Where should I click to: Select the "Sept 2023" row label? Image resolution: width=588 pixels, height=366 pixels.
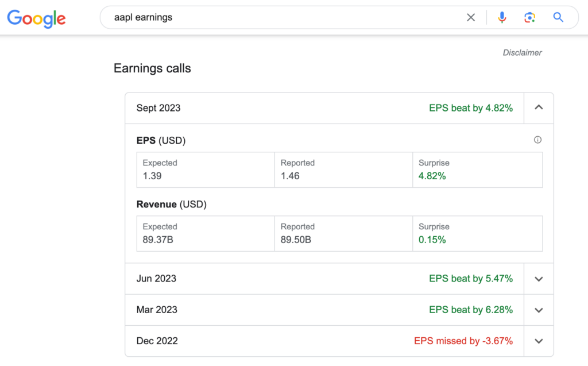[158, 108]
